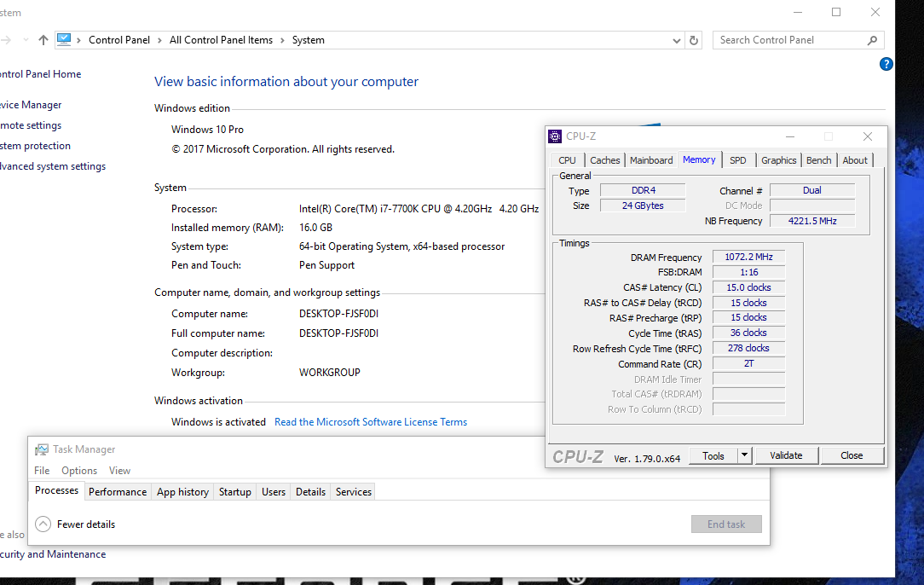Image resolution: width=924 pixels, height=585 pixels.
Task: Expand breadcrumb chevron after Control Panel
Action: [159, 40]
